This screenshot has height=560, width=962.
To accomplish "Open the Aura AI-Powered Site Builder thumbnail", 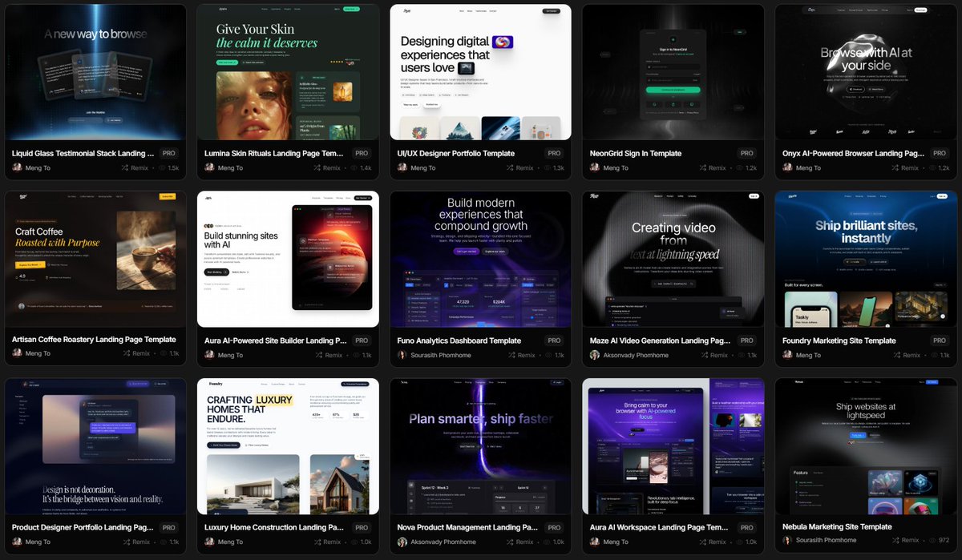I will 288,259.
